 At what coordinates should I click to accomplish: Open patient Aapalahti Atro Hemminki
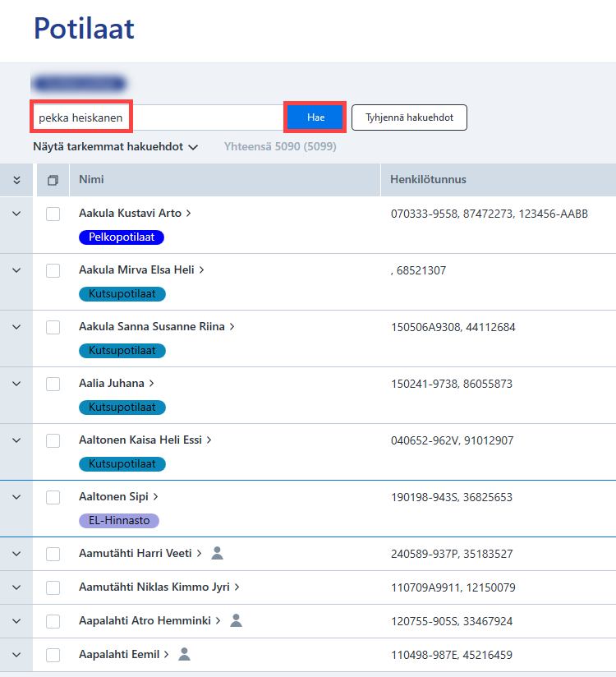tap(149, 620)
